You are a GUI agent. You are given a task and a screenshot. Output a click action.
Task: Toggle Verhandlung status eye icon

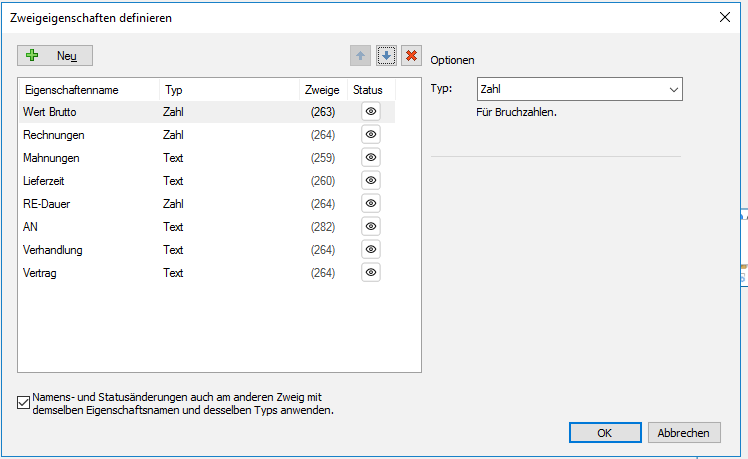point(371,250)
